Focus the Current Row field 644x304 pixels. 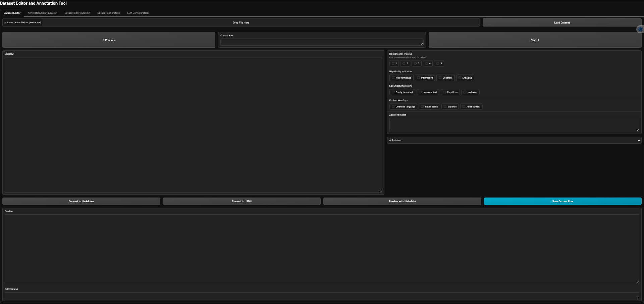click(322, 42)
